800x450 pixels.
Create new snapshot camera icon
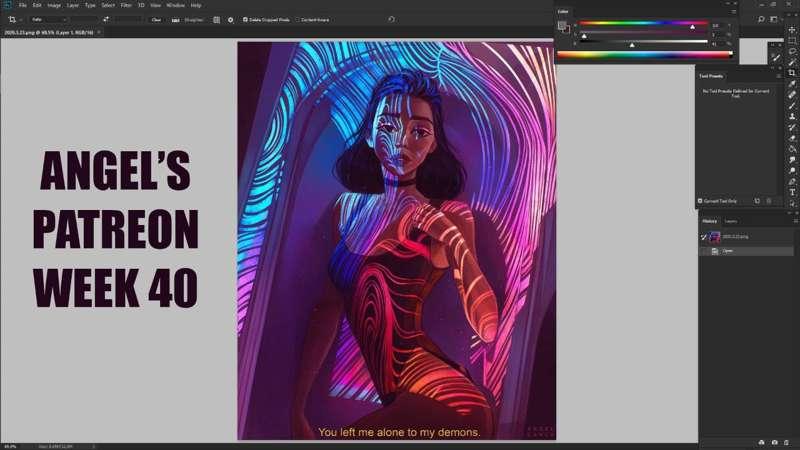click(x=774, y=442)
